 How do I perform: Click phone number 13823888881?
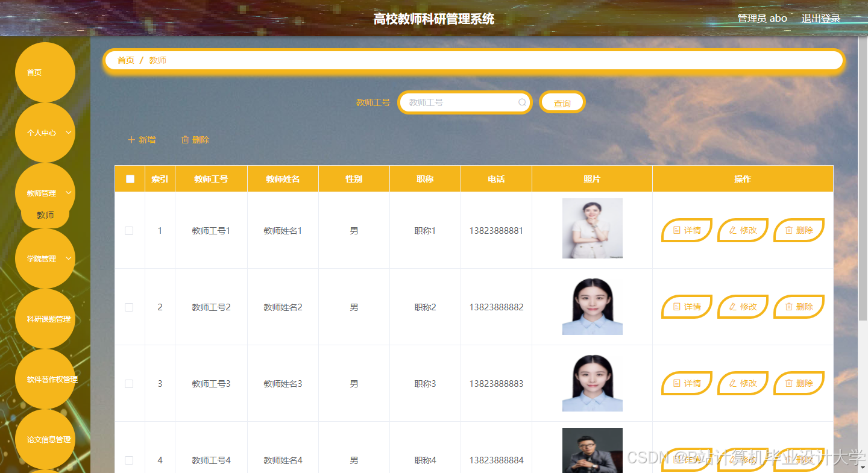tap(496, 231)
